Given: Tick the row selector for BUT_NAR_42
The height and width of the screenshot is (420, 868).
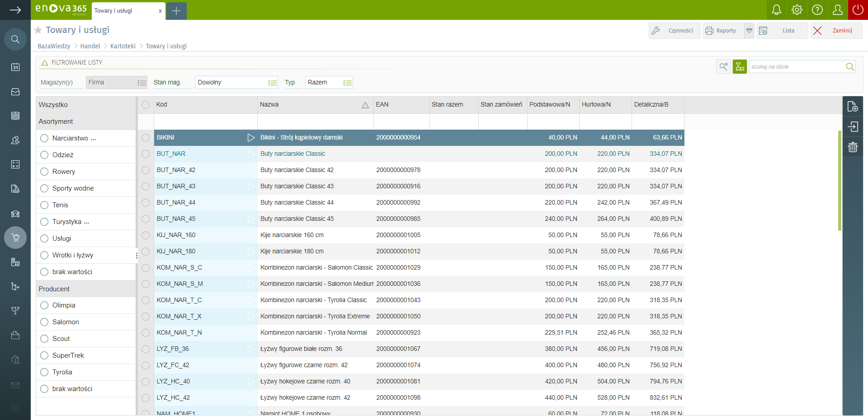Looking at the screenshot, I should (146, 170).
